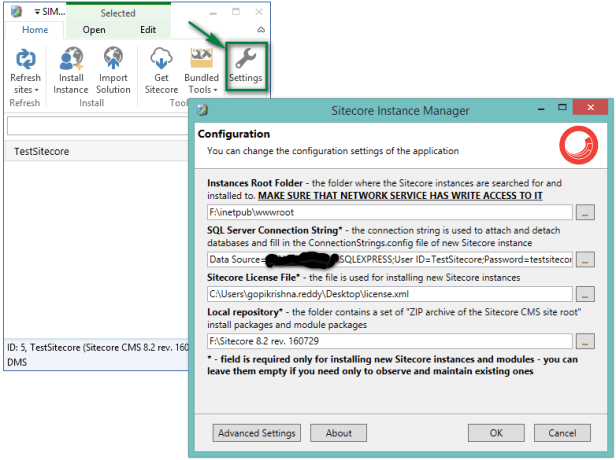Browse for Sitecore license file

click(585, 295)
